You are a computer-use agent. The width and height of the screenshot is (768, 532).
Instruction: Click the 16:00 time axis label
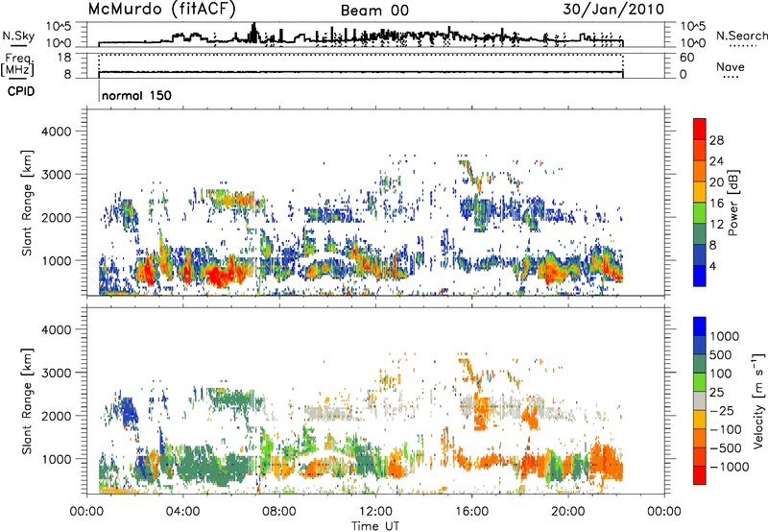pyautogui.click(x=471, y=512)
